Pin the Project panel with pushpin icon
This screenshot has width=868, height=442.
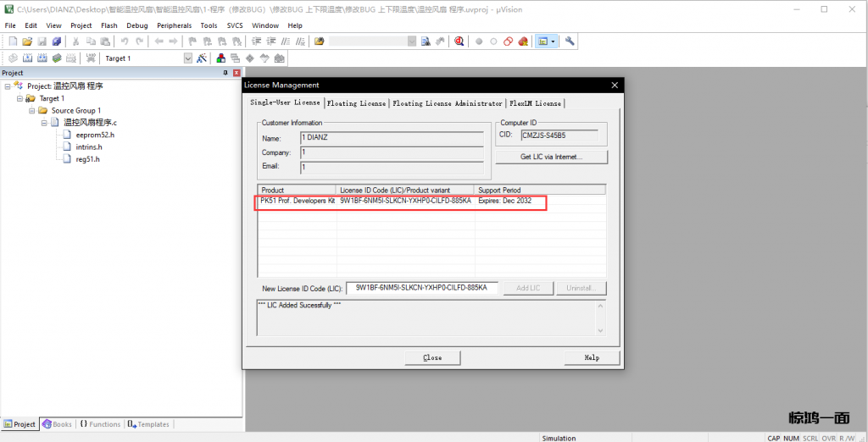[225, 73]
